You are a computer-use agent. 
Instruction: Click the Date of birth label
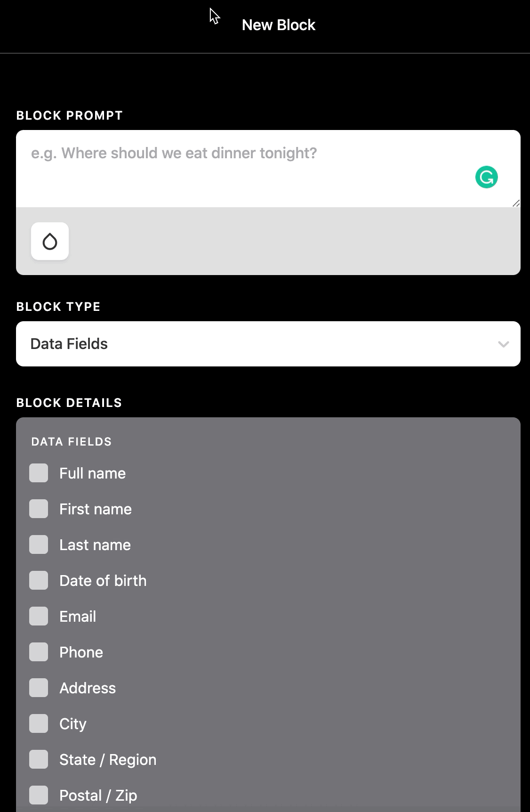pos(103,581)
